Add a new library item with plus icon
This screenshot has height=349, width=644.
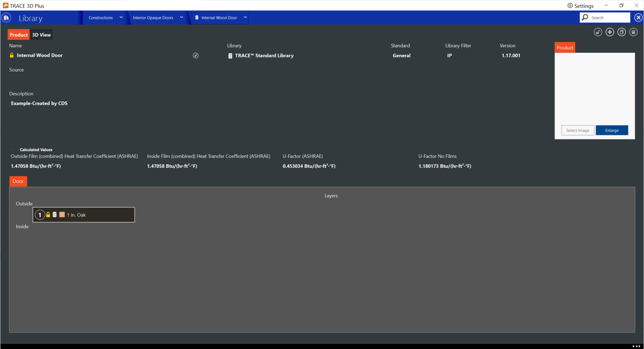609,32
